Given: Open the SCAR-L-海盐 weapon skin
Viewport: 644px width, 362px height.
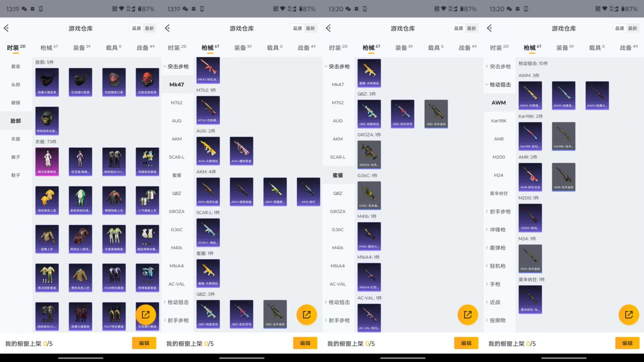Looking at the screenshot, I should coord(208,233).
